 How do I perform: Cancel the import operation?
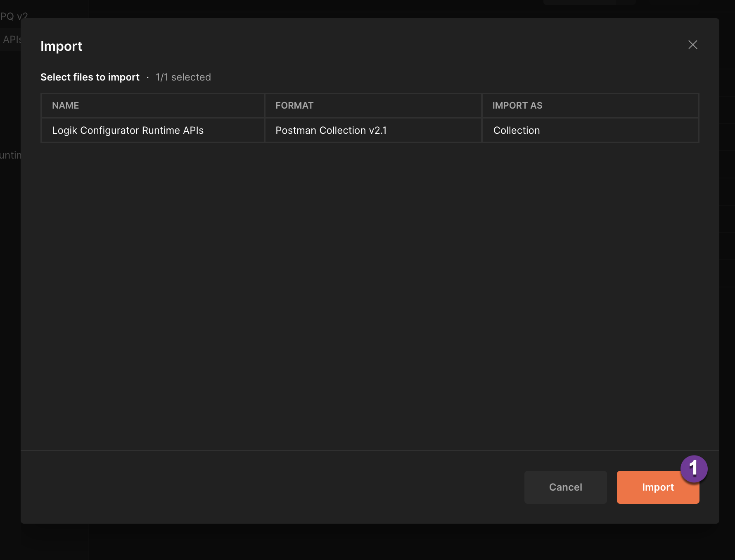coord(565,487)
